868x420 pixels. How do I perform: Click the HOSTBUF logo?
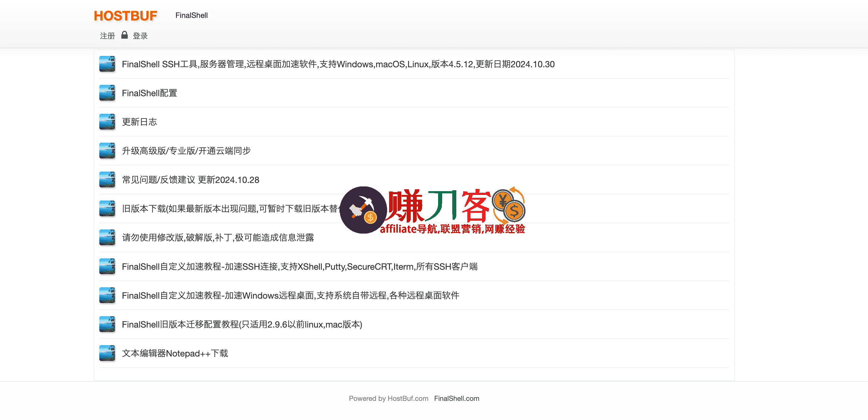coord(125,16)
